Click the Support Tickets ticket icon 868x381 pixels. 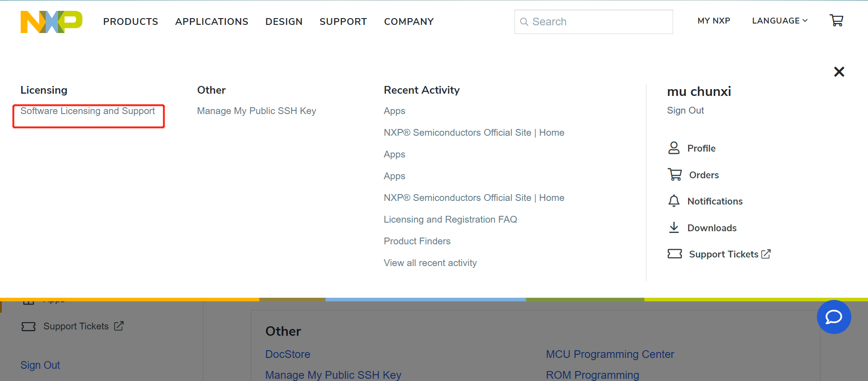coord(675,254)
